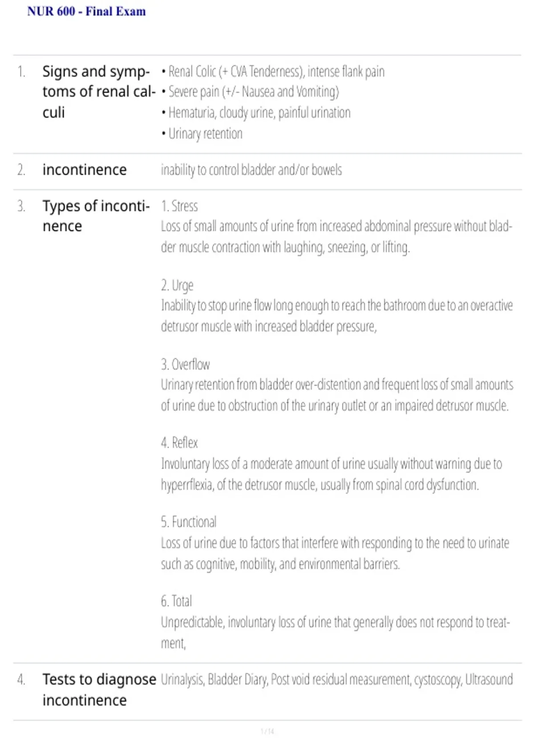Select the term 'Signs and symptoms of renal calculi'

pyautogui.click(x=99, y=92)
